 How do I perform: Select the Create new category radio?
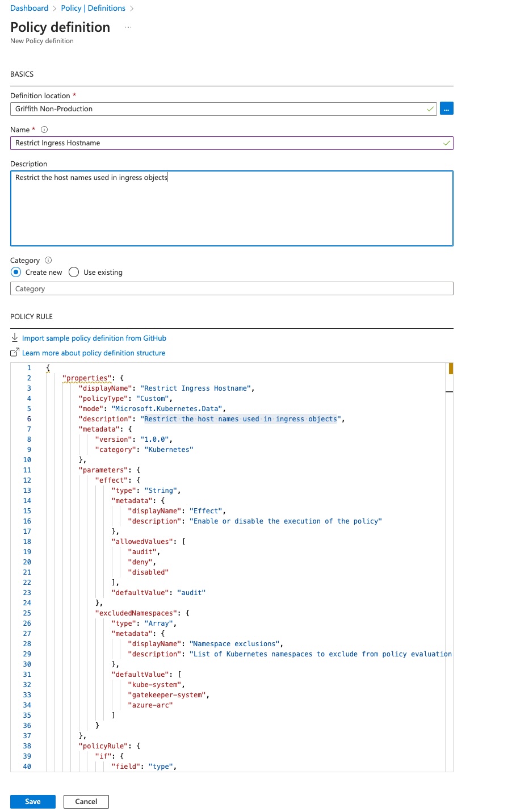click(x=16, y=272)
